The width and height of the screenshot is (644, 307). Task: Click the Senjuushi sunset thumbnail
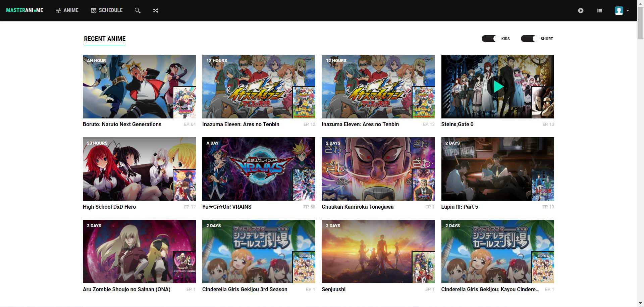(378, 252)
